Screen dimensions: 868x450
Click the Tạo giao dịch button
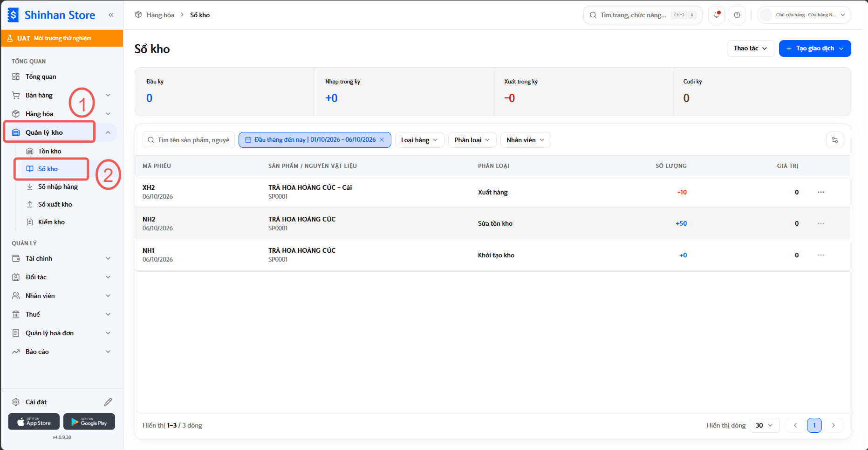pos(815,48)
